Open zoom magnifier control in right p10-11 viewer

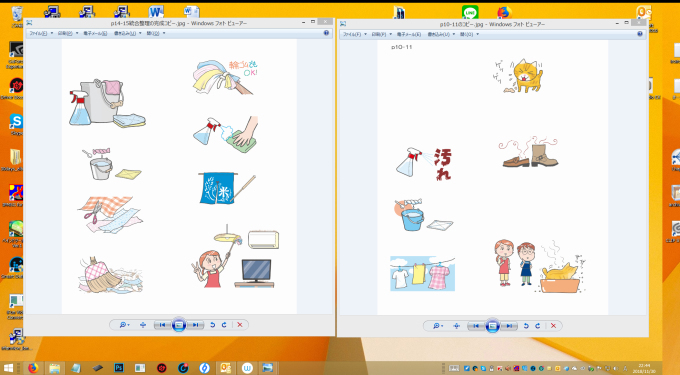(x=437, y=326)
